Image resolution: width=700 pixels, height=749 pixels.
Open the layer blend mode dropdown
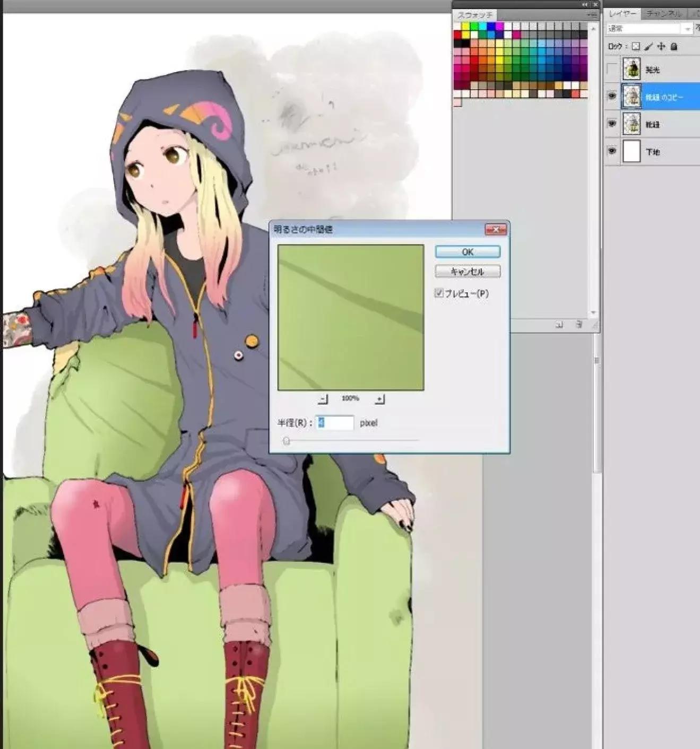pyautogui.click(x=650, y=29)
